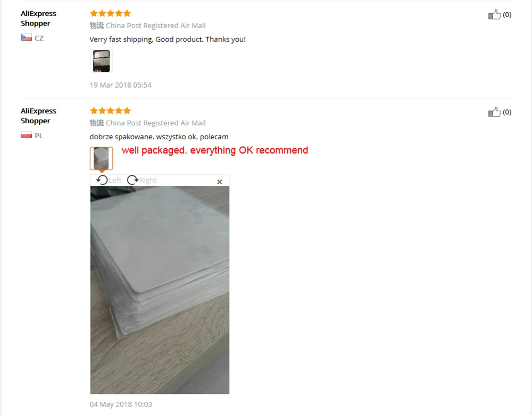This screenshot has height=415, width=532.
Task: Select the PL review photo thumbnail
Action: pos(102,158)
